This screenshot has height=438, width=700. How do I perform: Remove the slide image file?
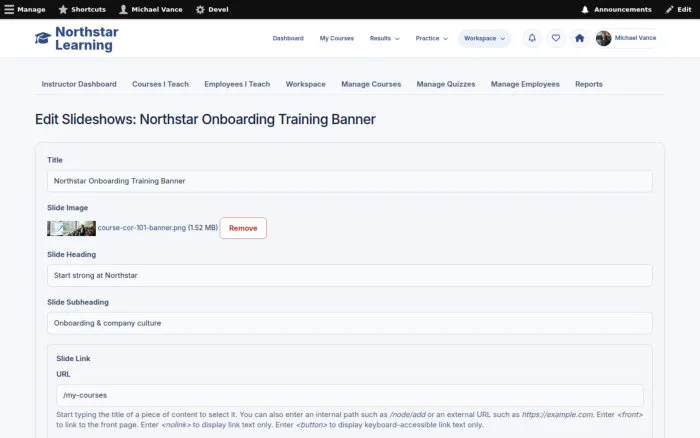pyautogui.click(x=243, y=228)
